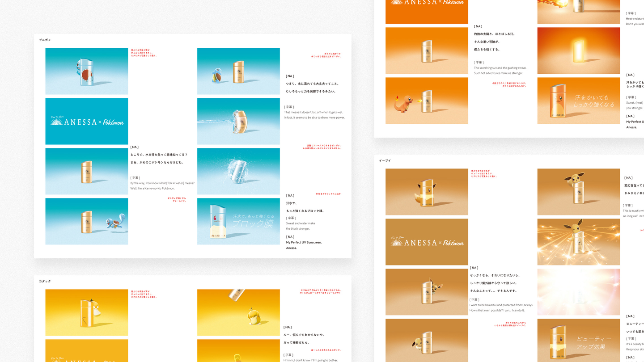This screenshot has width=644, height=362.
Task: Select subtitle 'How's that even possible? I can... I can do it.'
Action: click(497, 311)
